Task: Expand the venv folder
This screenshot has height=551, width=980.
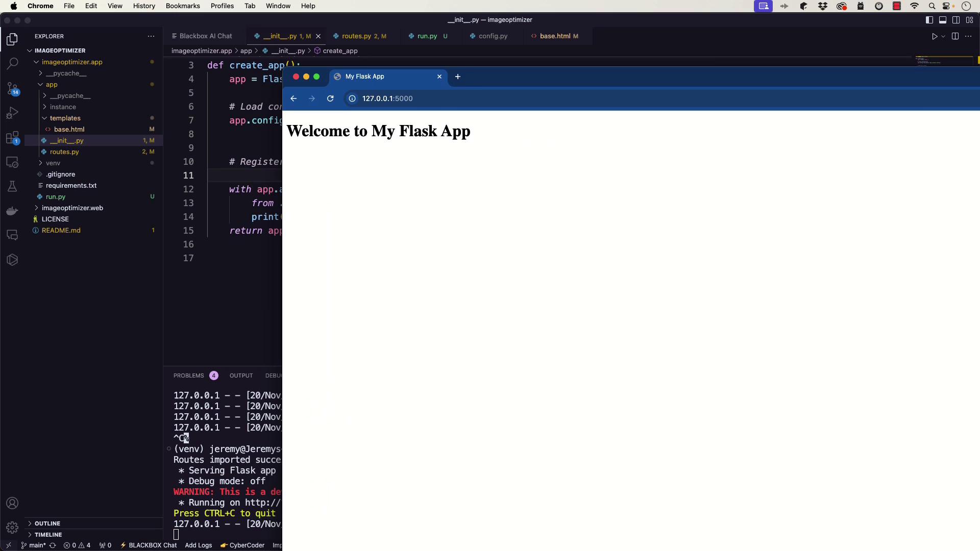Action: click(x=53, y=163)
